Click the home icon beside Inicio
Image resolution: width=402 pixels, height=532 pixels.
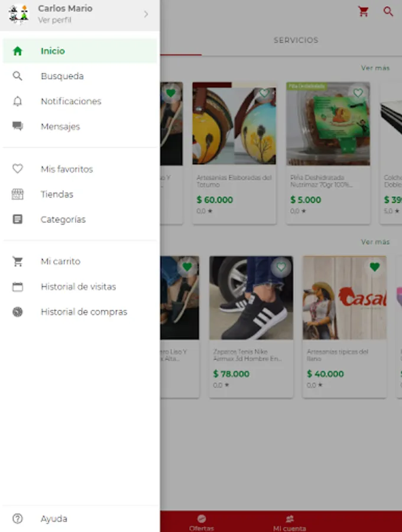[18, 51]
